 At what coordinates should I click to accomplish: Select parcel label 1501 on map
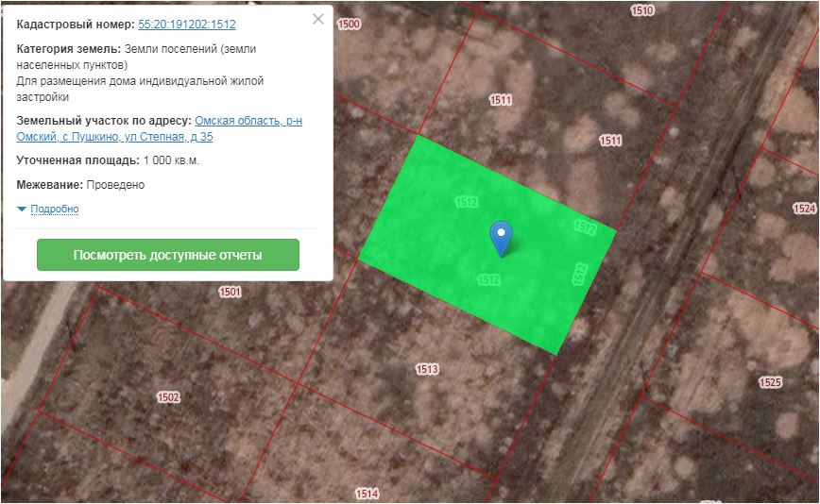(x=231, y=292)
